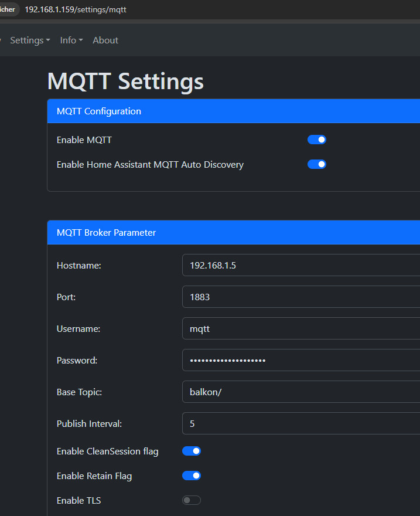Toggle the Enable Retain Flag switch
This screenshot has height=516, width=420.
tap(192, 476)
